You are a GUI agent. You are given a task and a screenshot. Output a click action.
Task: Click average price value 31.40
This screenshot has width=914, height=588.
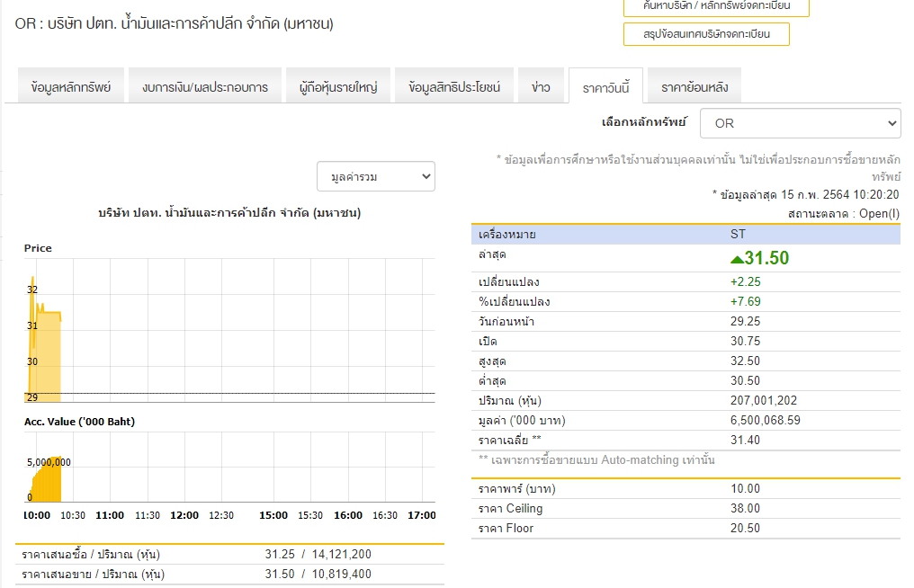(745, 440)
